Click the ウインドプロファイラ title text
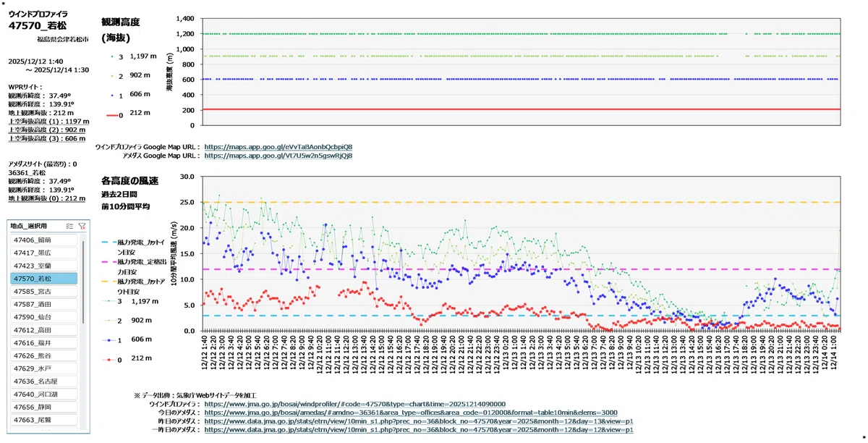Screen dimensions: 868x443 tap(38, 14)
